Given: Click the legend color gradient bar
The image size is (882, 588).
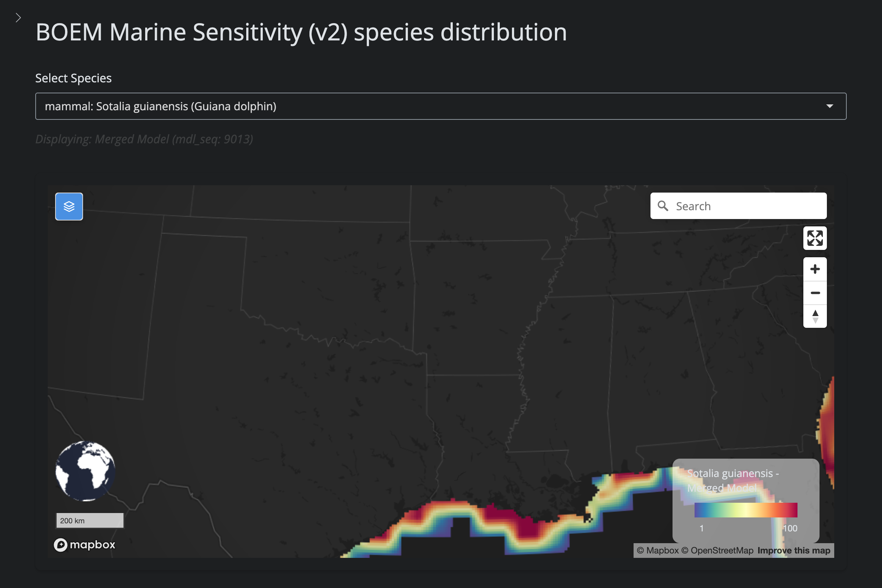Looking at the screenshot, I should (746, 510).
